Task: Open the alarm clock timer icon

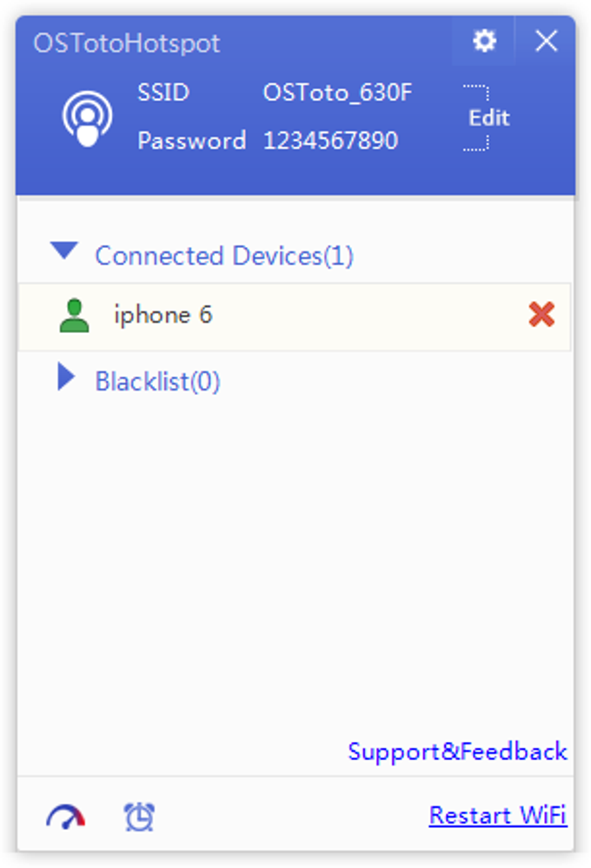Action: [139, 817]
